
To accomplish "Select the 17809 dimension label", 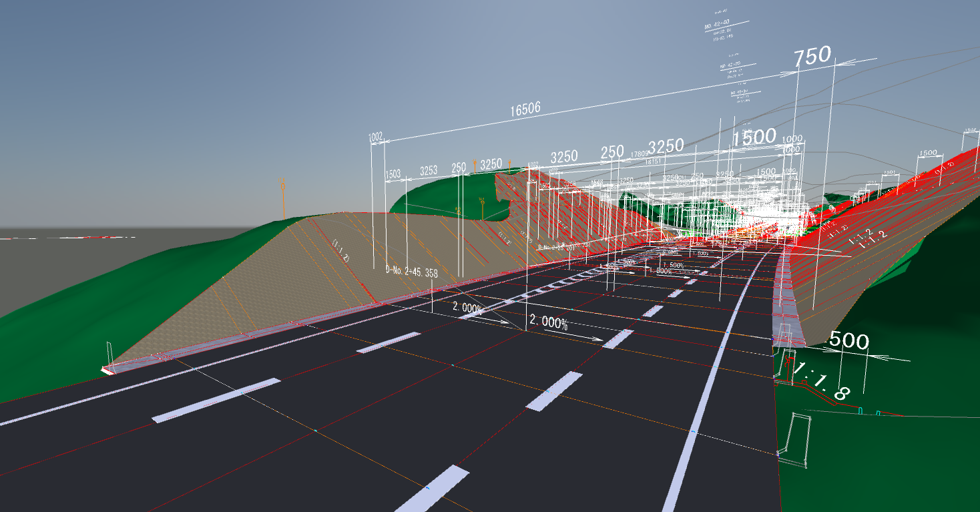I will (639, 154).
